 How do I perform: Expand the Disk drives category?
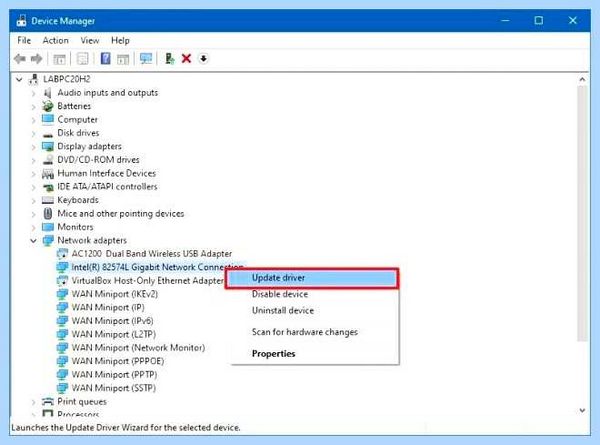click(x=33, y=134)
